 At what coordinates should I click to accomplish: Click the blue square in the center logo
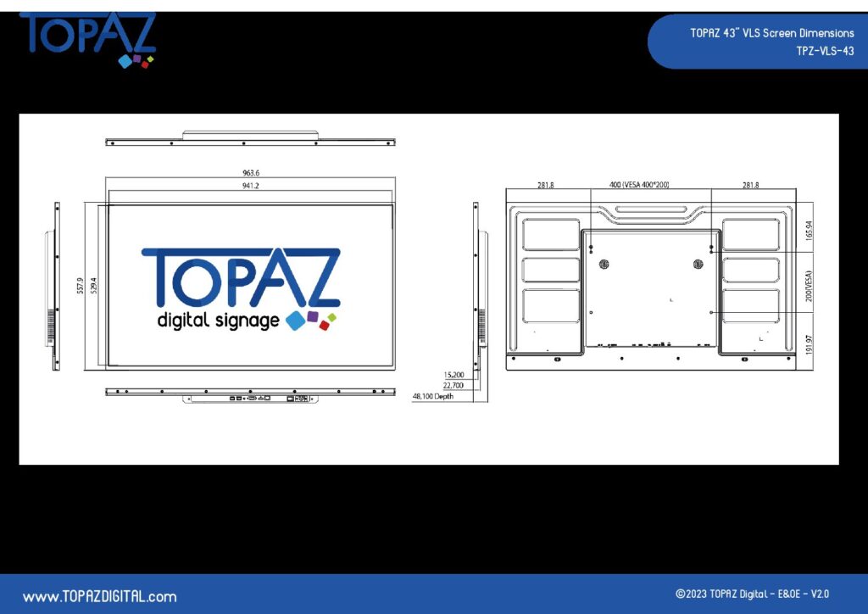pyautogui.click(x=295, y=320)
